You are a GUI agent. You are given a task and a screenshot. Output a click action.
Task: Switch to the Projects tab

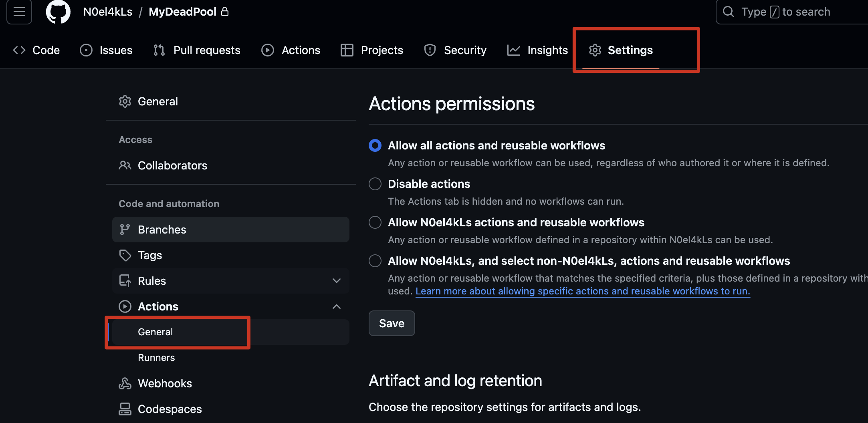pos(371,50)
